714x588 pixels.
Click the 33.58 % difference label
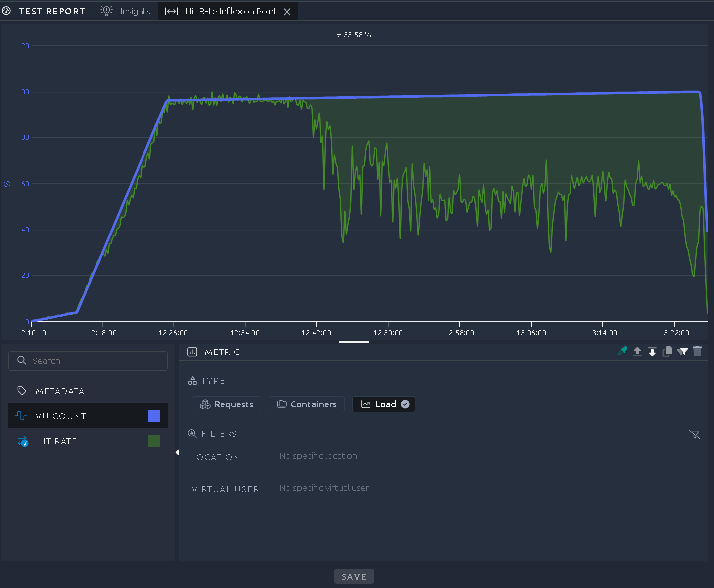point(354,35)
